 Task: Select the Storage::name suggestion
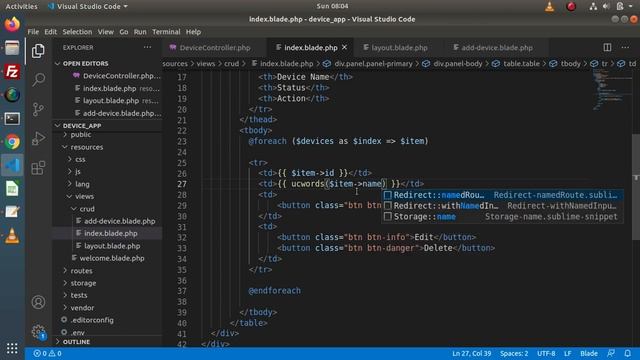tap(503, 217)
